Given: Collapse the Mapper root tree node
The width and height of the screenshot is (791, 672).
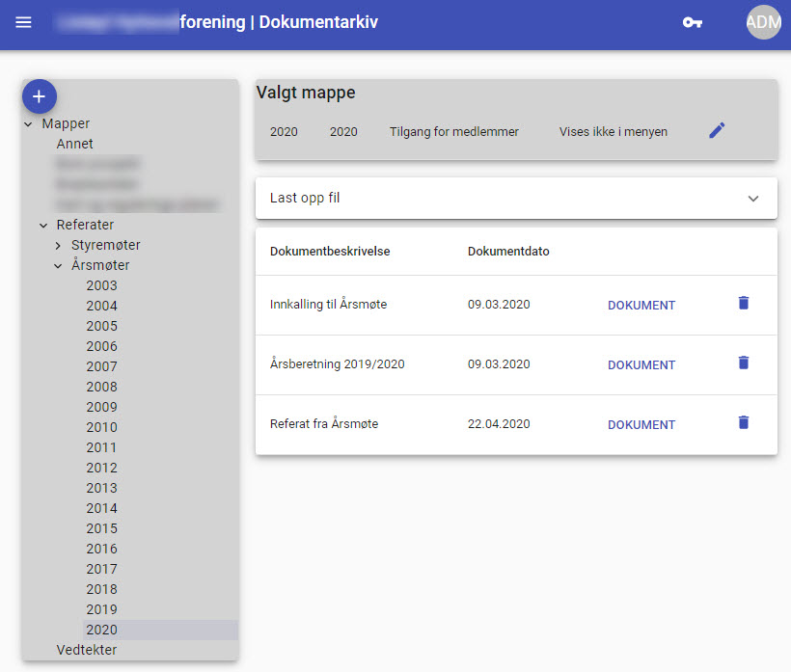Looking at the screenshot, I should pyautogui.click(x=28, y=124).
